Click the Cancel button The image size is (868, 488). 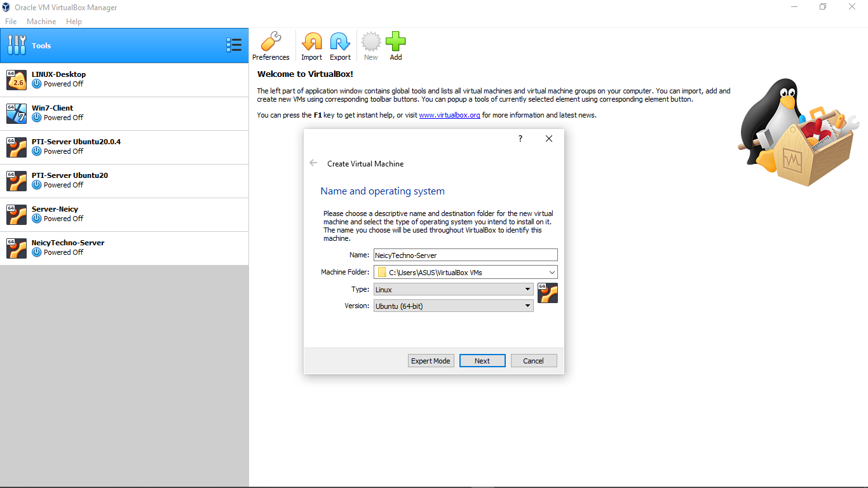[534, 361]
